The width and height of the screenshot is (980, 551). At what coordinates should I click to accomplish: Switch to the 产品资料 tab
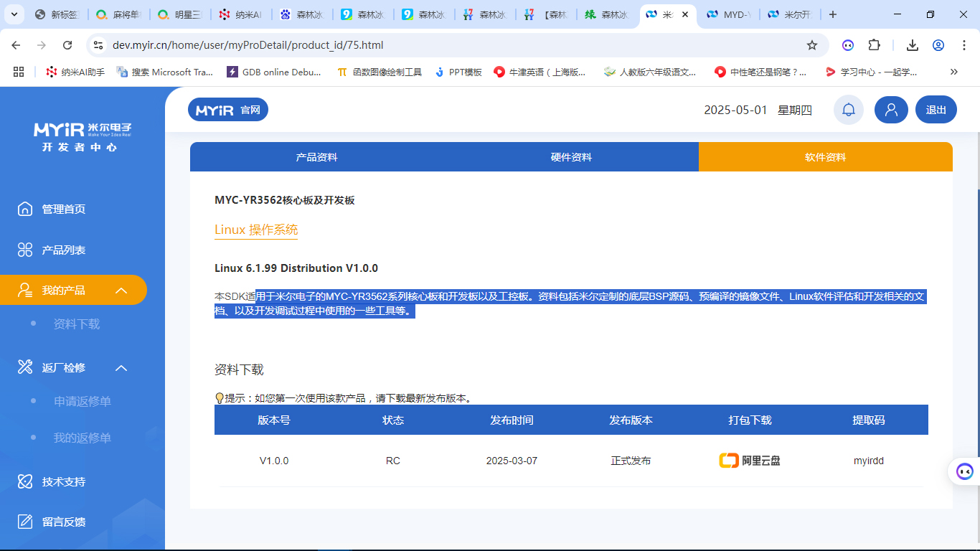tap(317, 157)
